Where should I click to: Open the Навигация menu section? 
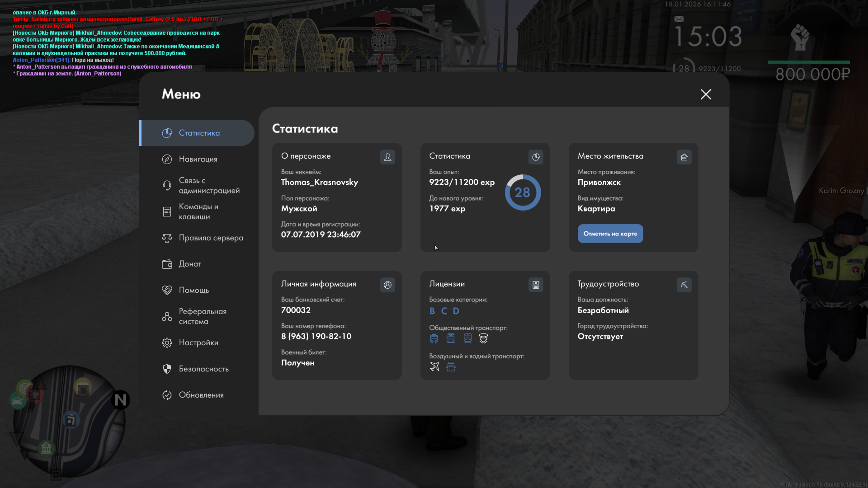pyautogui.click(x=198, y=159)
